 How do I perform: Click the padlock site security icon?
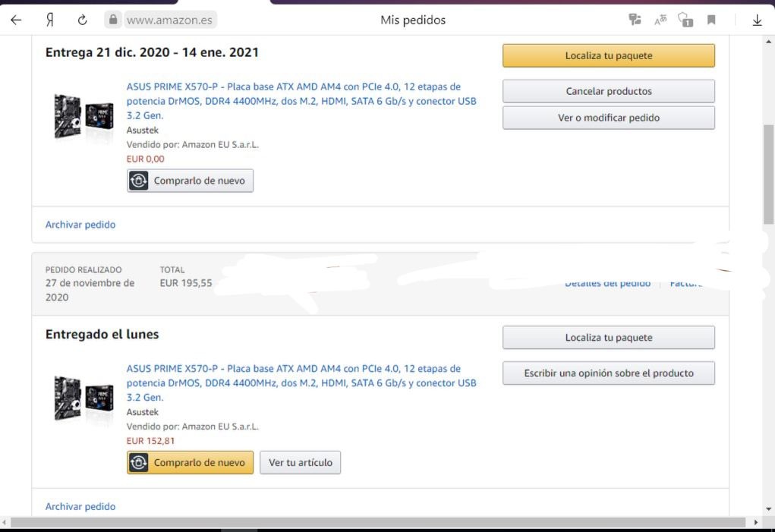114,20
